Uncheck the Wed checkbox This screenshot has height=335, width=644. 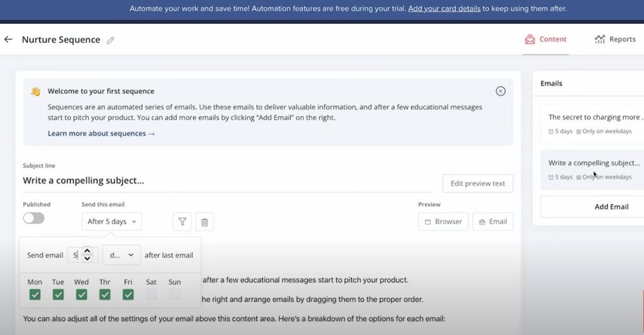(81, 294)
